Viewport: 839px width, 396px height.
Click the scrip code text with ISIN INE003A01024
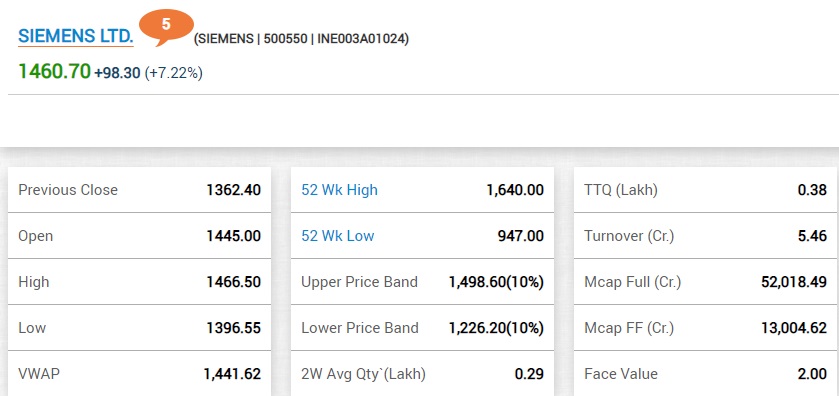coord(301,39)
